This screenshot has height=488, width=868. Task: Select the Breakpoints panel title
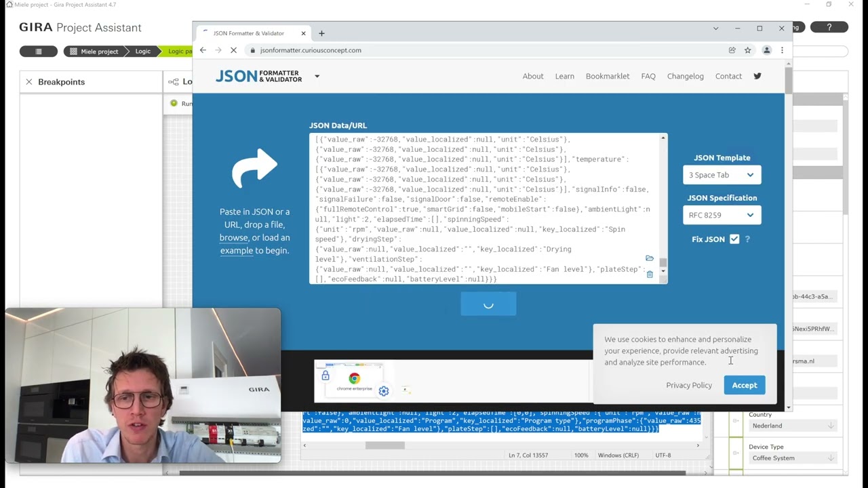click(x=62, y=82)
